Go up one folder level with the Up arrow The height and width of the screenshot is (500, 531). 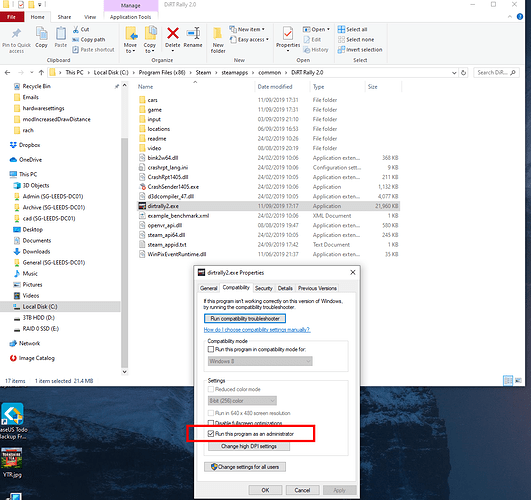tap(41, 72)
